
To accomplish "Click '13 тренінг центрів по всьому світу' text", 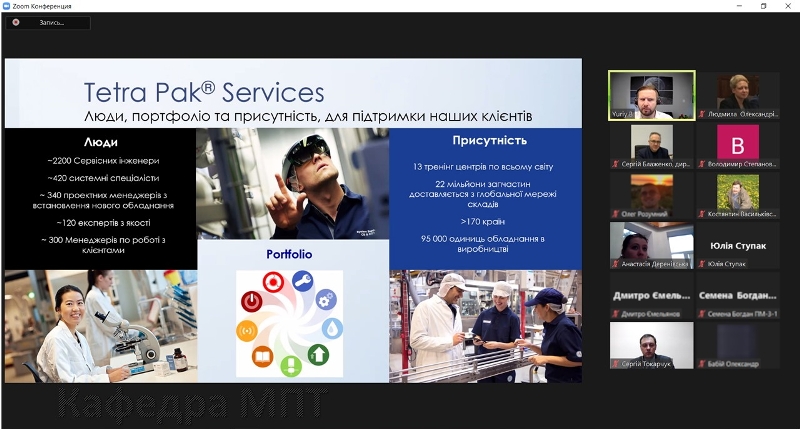I will coord(483,167).
